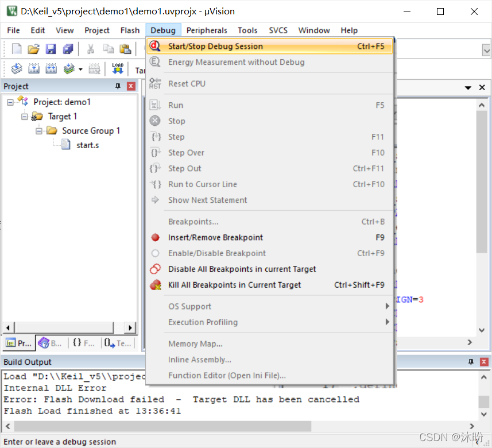Click Stop item in Debug menu
Screen dimensions: 492x448
(269, 121)
